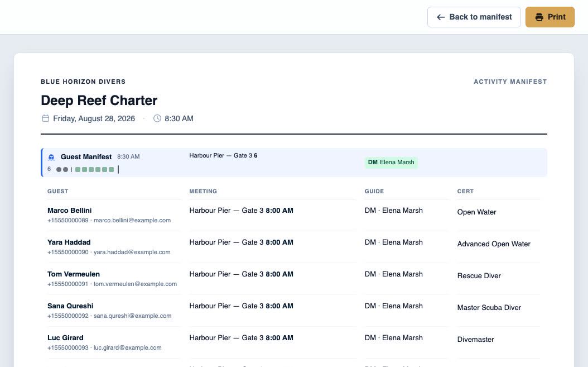The image size is (588, 367).
Task: Click the calendar icon beside the date
Action: point(45,118)
